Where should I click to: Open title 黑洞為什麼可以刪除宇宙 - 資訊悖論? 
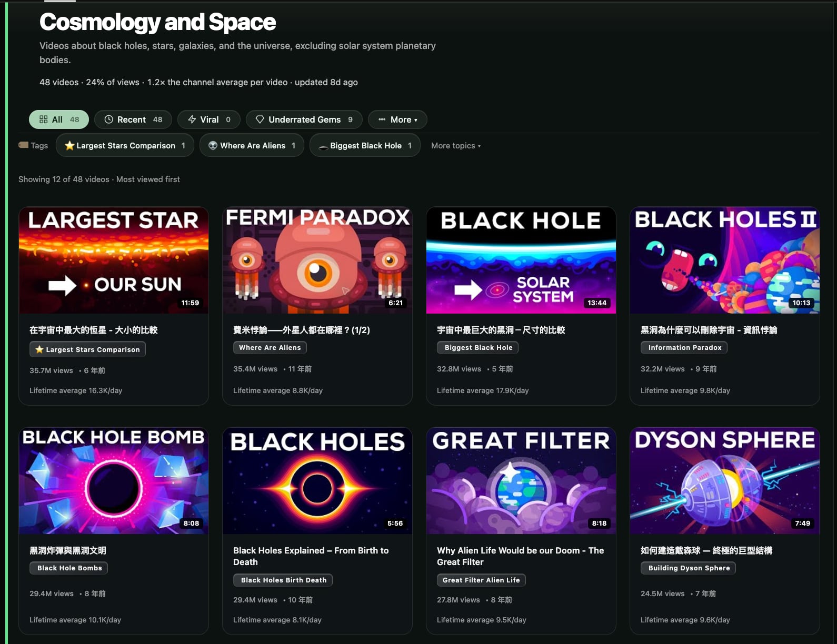click(709, 330)
